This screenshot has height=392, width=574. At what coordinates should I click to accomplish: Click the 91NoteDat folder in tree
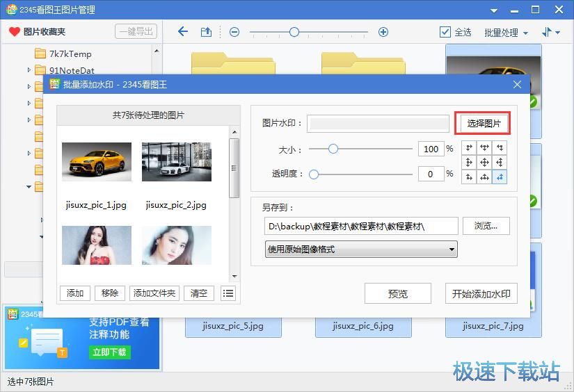tap(72, 70)
